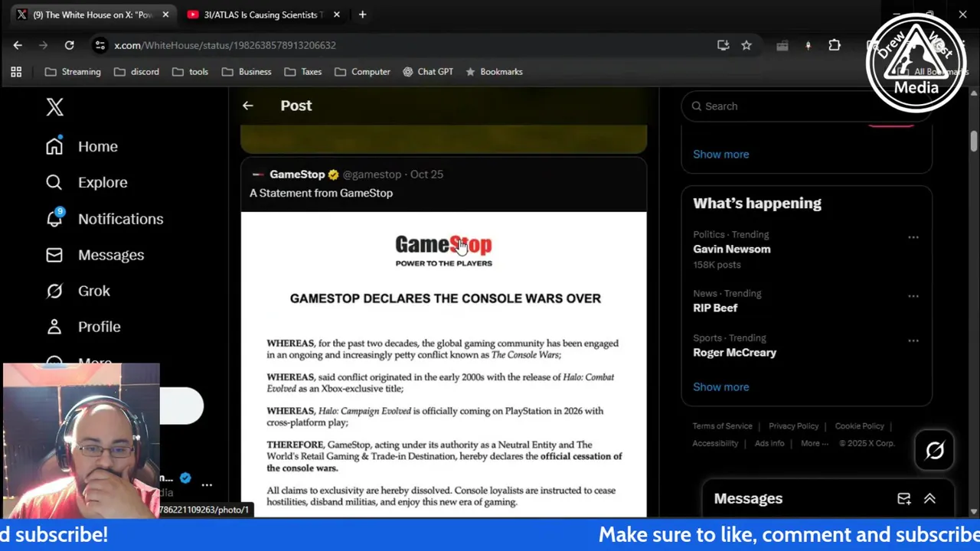Viewport: 980px width, 551px height.
Task: Click the X logo in sidebar
Action: coord(54,106)
